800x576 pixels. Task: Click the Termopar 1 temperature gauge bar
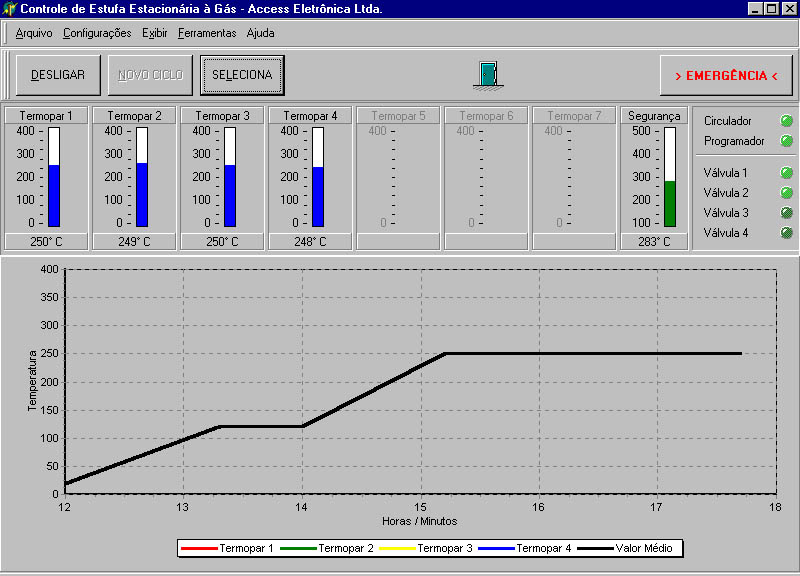54,177
